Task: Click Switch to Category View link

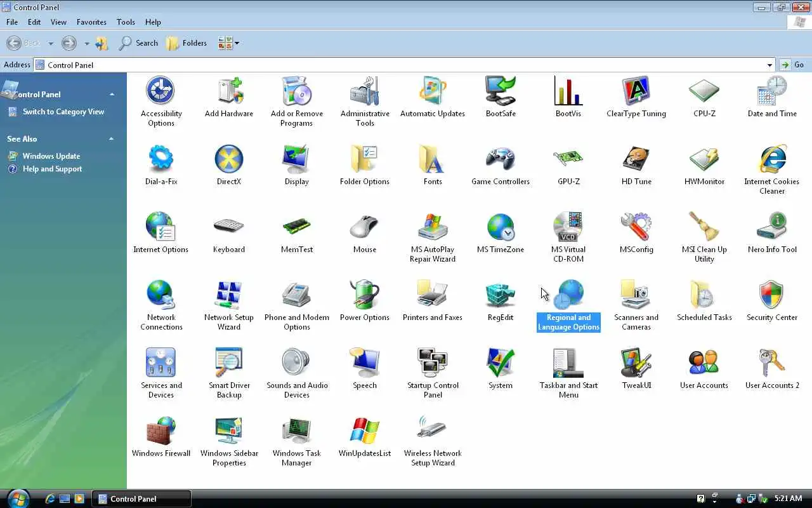Action: 63,112
